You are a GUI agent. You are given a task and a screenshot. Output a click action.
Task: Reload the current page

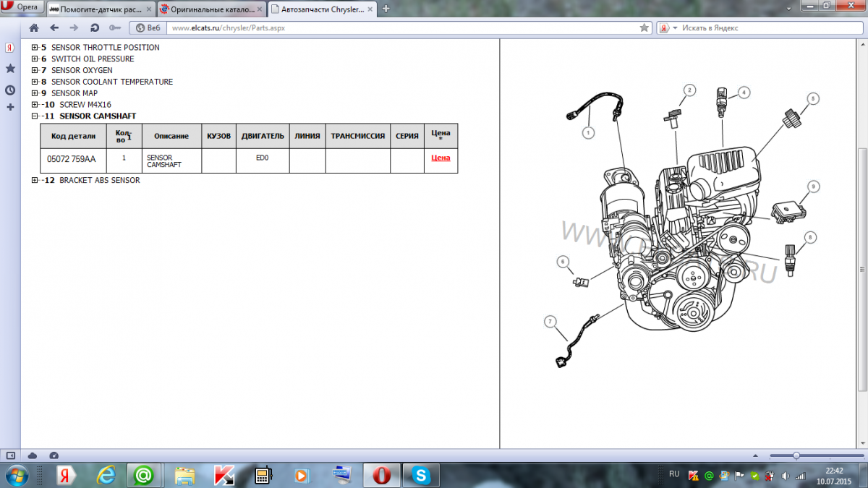click(94, 27)
